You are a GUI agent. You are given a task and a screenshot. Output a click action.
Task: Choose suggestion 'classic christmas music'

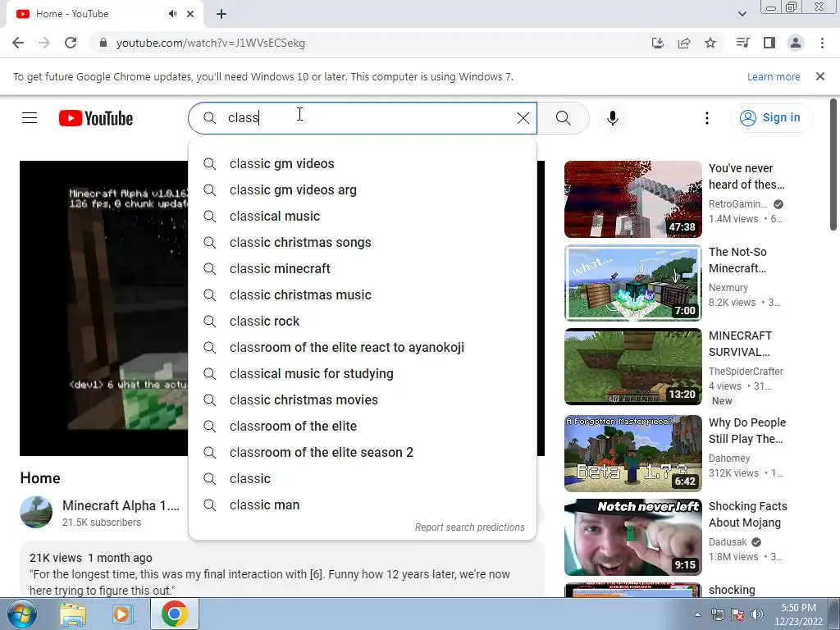(363, 294)
